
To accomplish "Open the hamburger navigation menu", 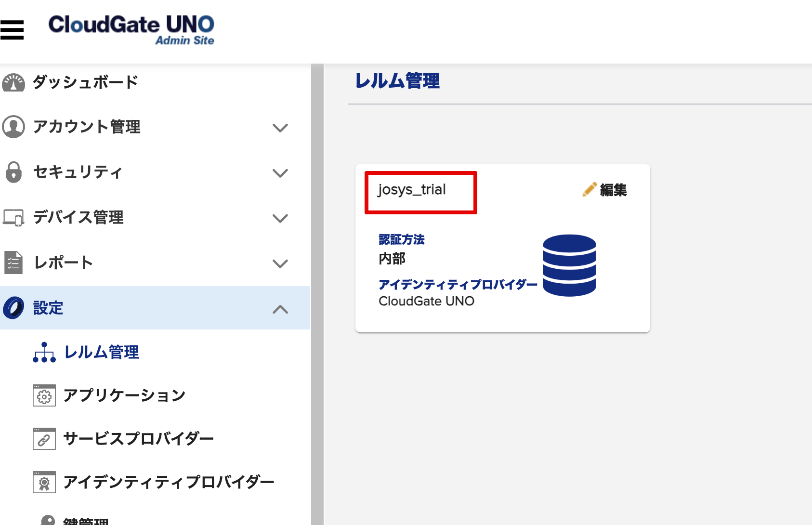I will (12, 30).
